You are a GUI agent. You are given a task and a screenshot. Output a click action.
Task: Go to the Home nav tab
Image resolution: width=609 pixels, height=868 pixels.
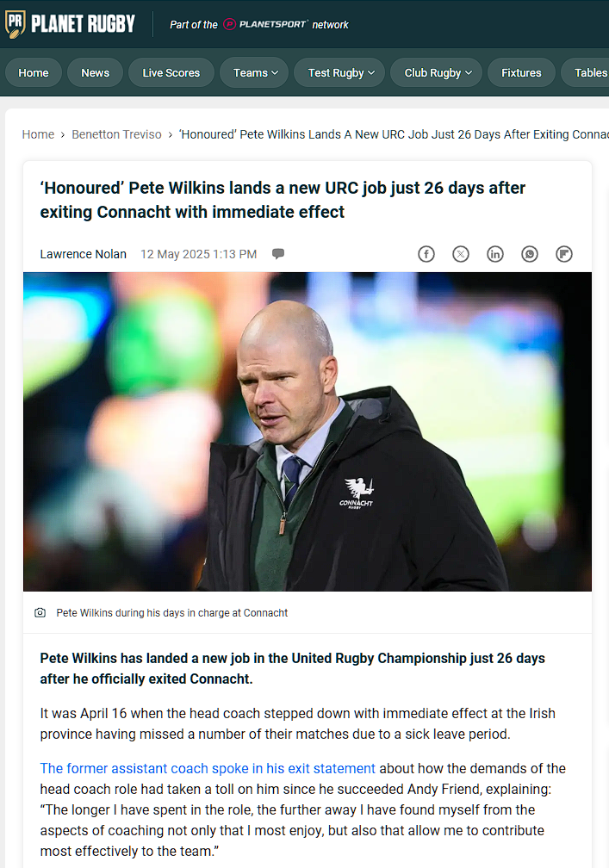pyautogui.click(x=34, y=72)
